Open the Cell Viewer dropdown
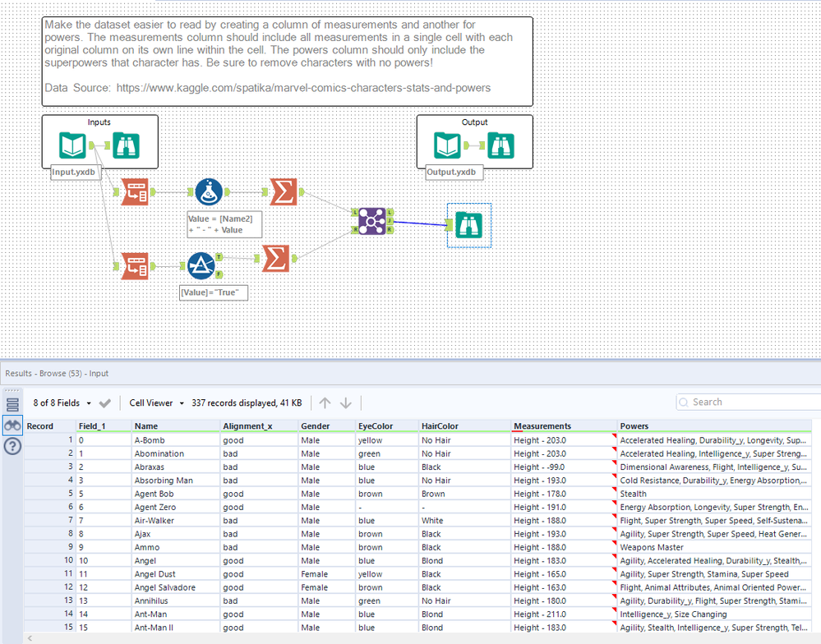Image resolution: width=821 pixels, height=644 pixels. pyautogui.click(x=156, y=402)
